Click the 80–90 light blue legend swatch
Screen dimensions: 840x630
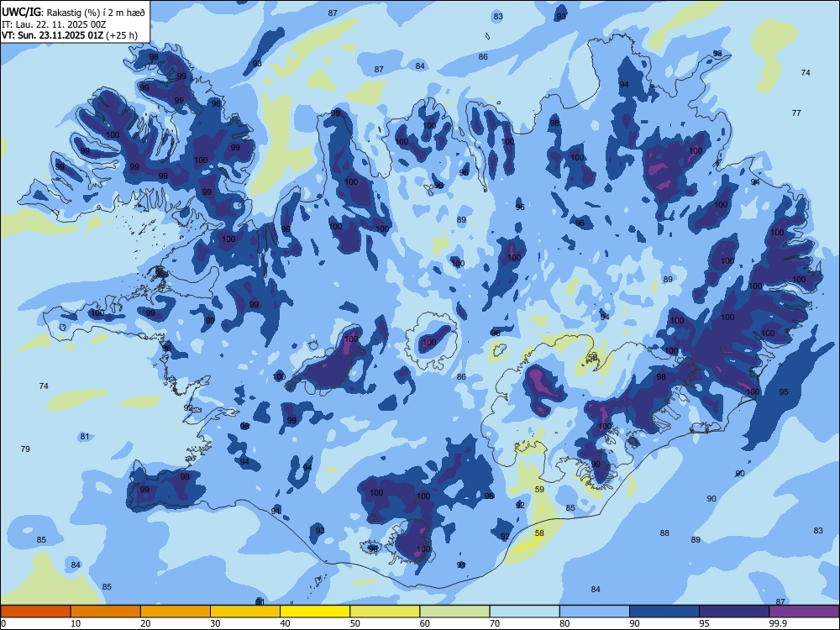point(594,612)
